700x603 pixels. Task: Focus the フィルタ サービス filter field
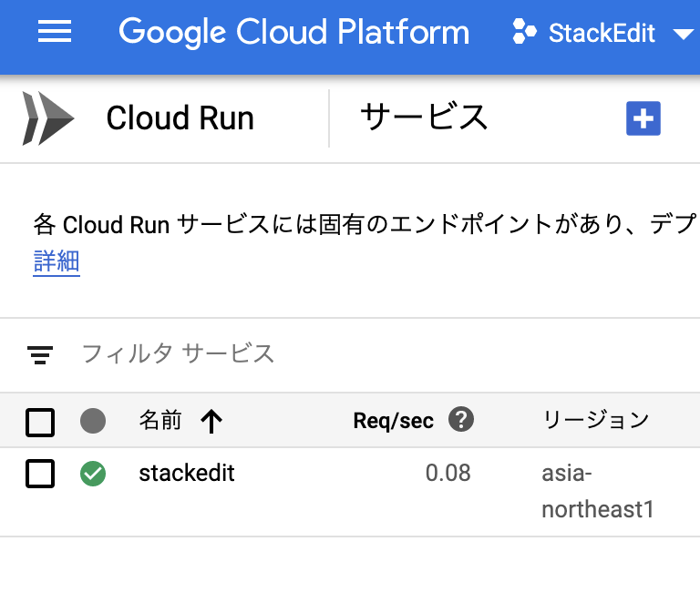click(178, 354)
